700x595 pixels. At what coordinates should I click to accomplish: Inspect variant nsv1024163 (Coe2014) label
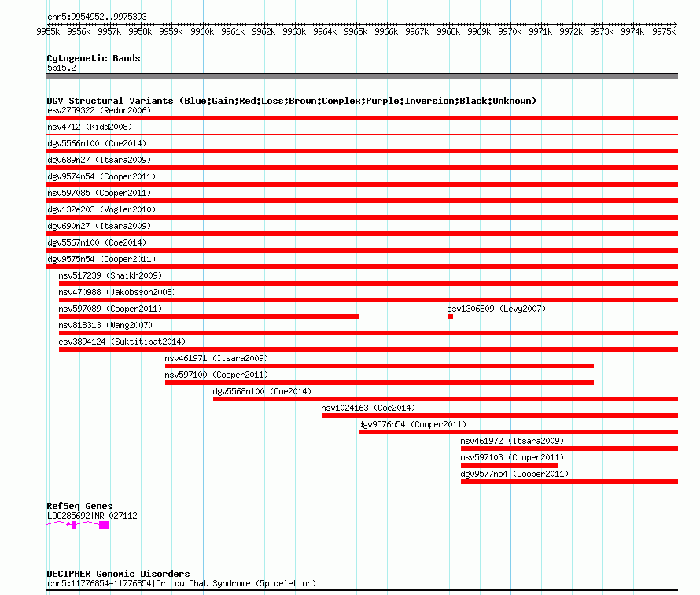pyautogui.click(x=368, y=408)
